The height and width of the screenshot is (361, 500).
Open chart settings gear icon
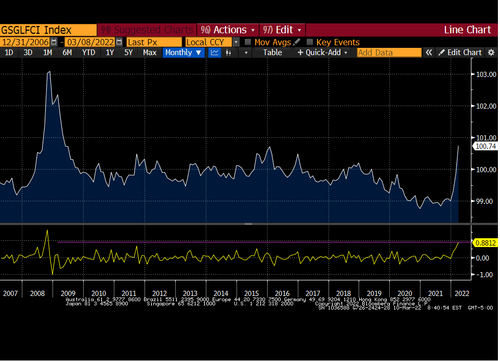coord(491,53)
